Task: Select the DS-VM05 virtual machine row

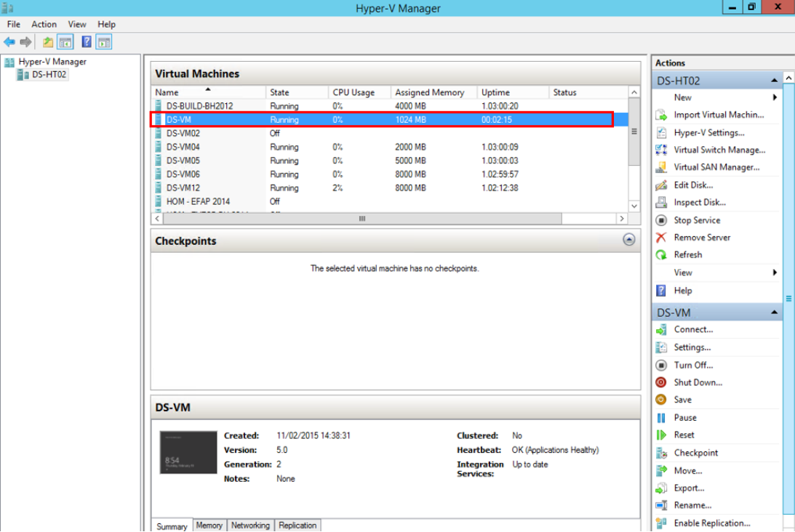Action: pos(389,161)
